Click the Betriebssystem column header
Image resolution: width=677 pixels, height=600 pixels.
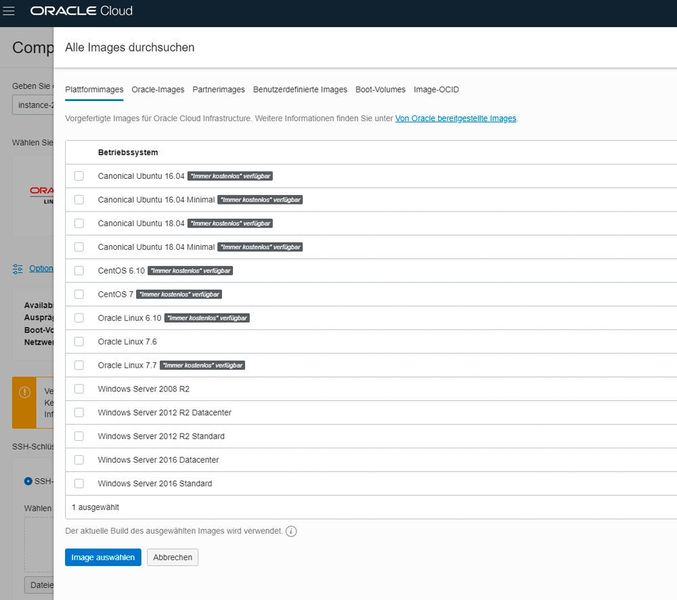[x=128, y=152]
